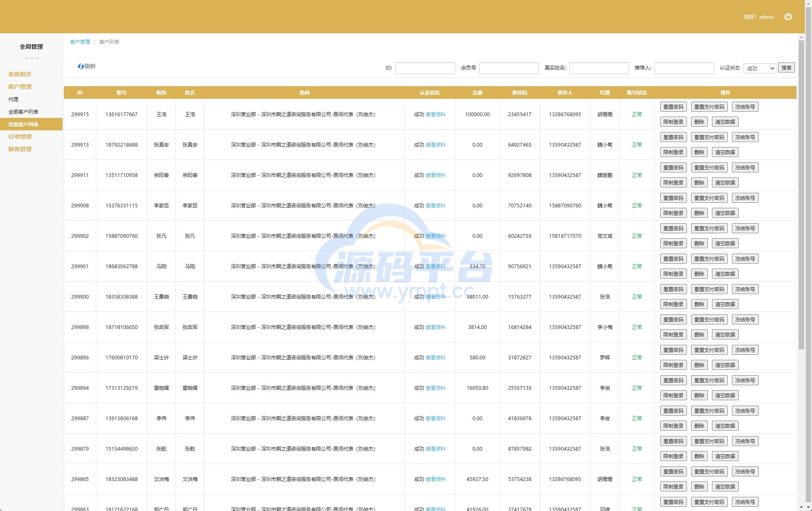This screenshot has height=511, width=812.
Task: Click 清空数据 for ID 299879
Action: [x=725, y=456]
